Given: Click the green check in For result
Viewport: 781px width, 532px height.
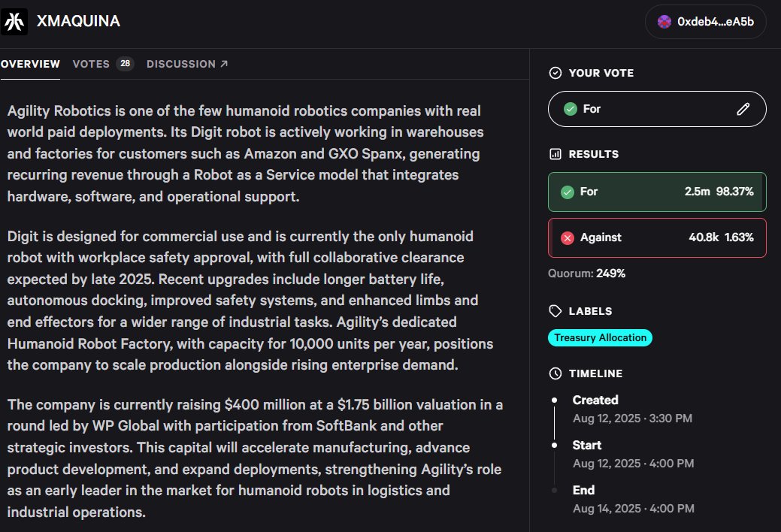Looking at the screenshot, I should (x=568, y=192).
